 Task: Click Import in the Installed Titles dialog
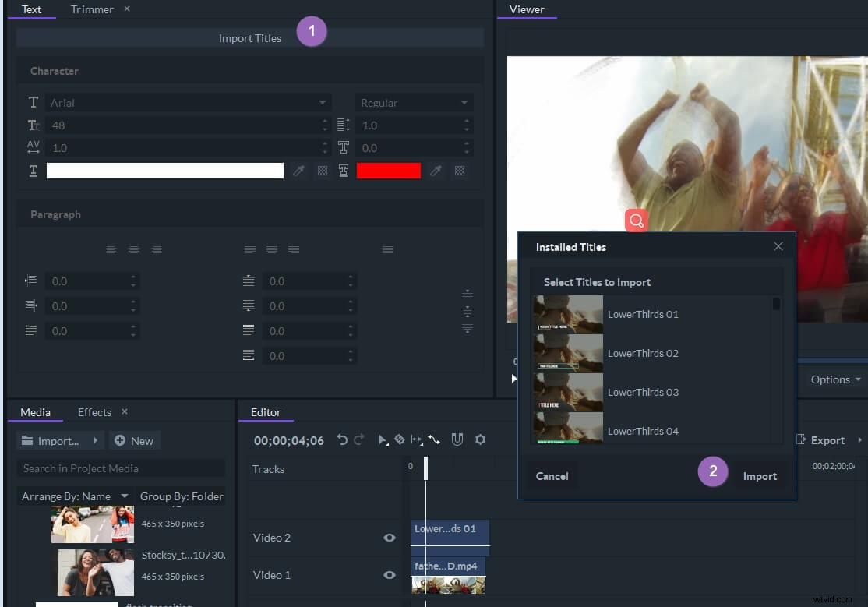pos(759,476)
